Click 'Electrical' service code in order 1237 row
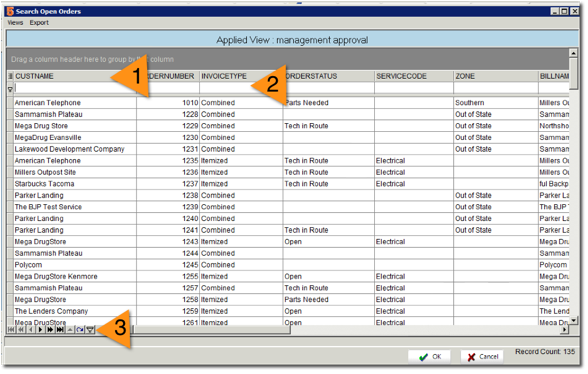This screenshot has width=588, height=374. 414,184
